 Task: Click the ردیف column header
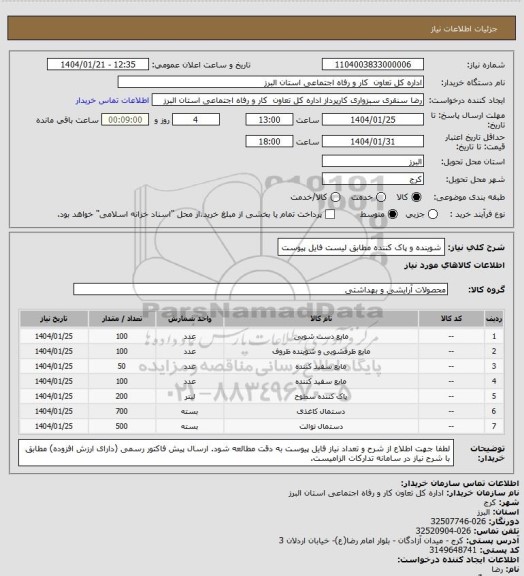[494, 319]
